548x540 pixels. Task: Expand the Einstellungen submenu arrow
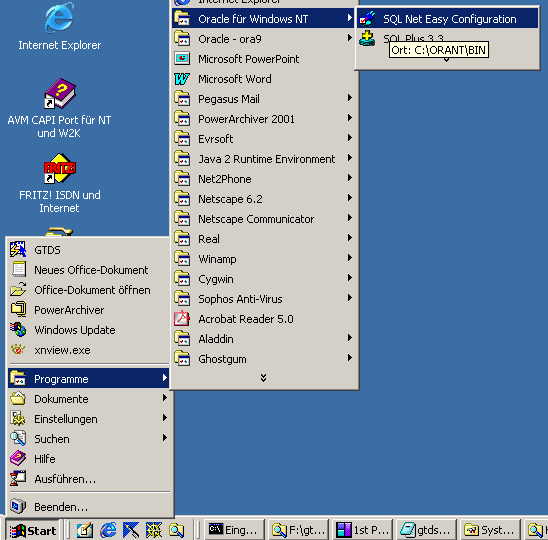[x=165, y=417]
